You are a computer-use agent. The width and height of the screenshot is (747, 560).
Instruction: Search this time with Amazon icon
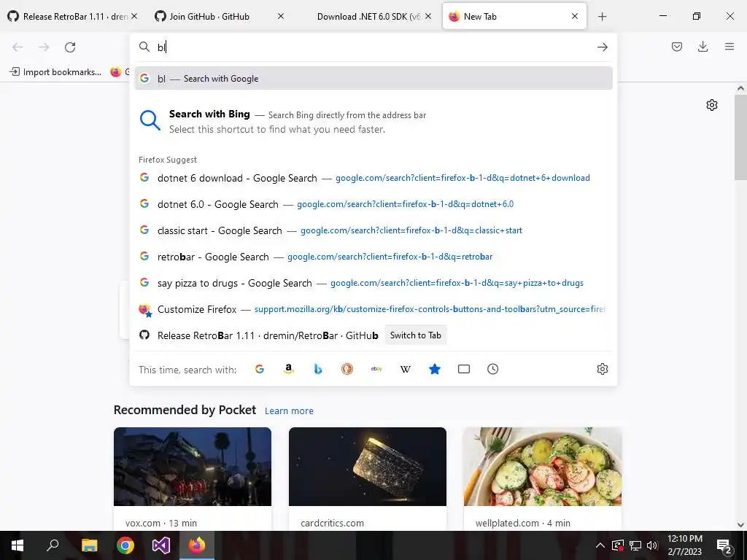click(x=289, y=369)
